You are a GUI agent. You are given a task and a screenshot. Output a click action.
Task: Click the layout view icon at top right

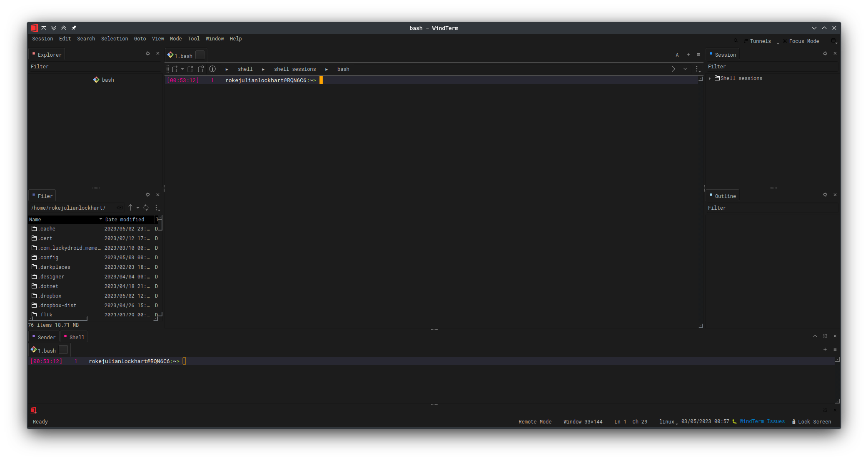[833, 41]
